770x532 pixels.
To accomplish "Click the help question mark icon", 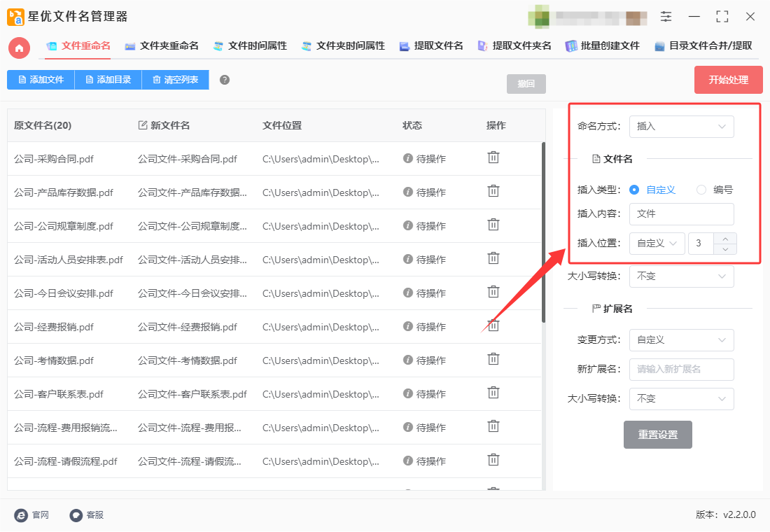I will [225, 80].
